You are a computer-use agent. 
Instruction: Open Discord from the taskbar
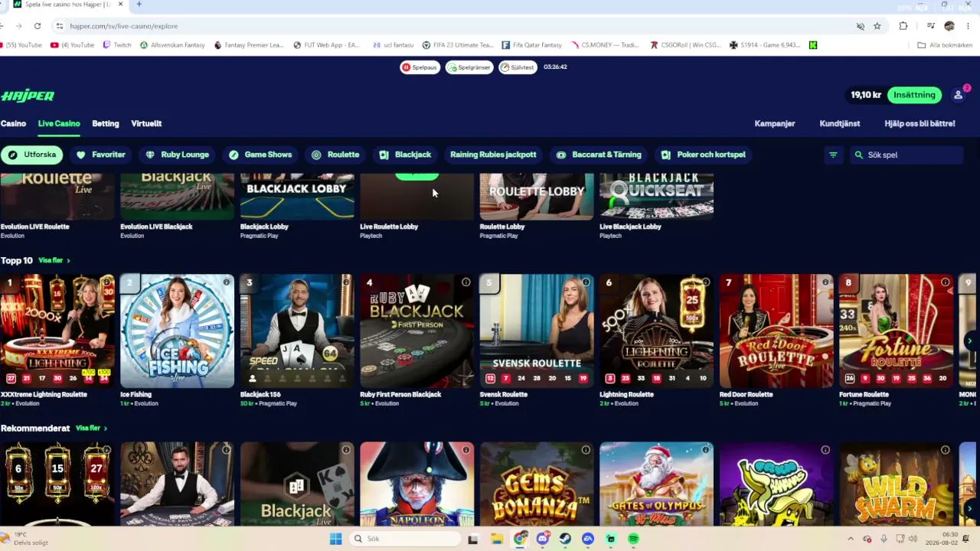click(x=543, y=539)
